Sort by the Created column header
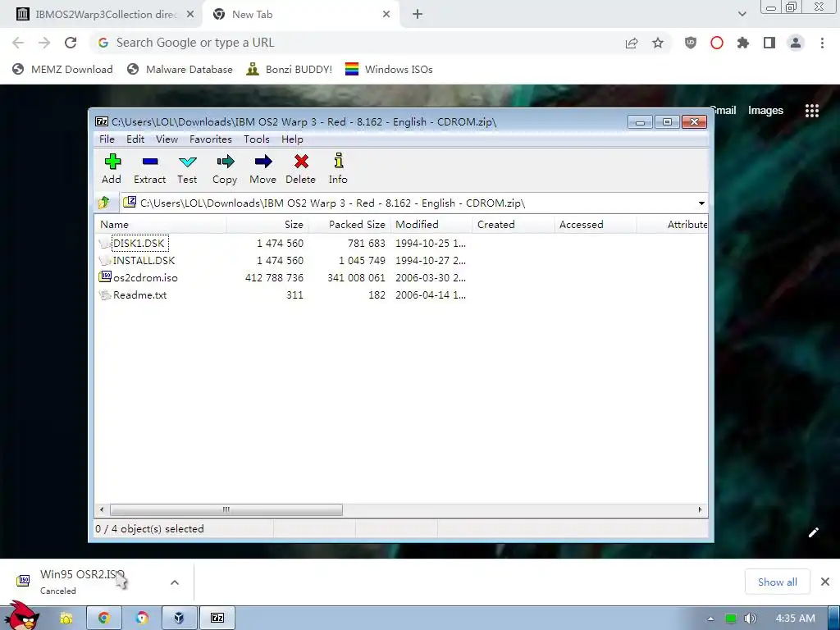 [x=513, y=225]
